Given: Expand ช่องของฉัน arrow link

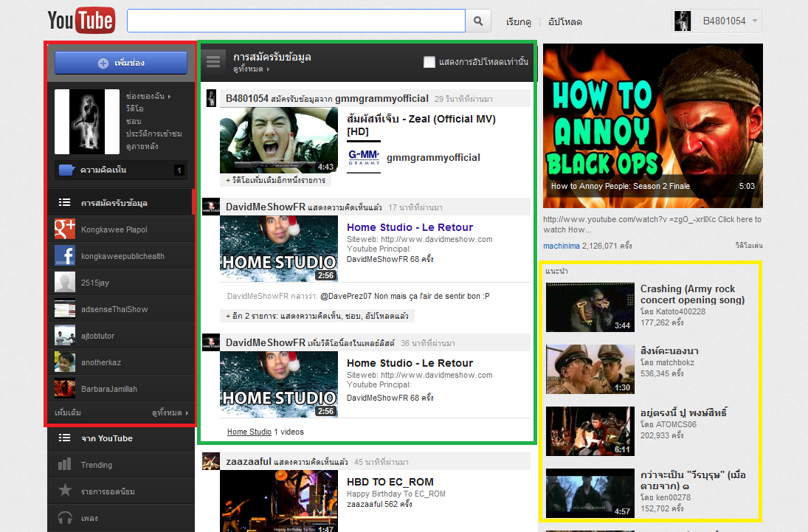Looking at the screenshot, I should pos(148,96).
